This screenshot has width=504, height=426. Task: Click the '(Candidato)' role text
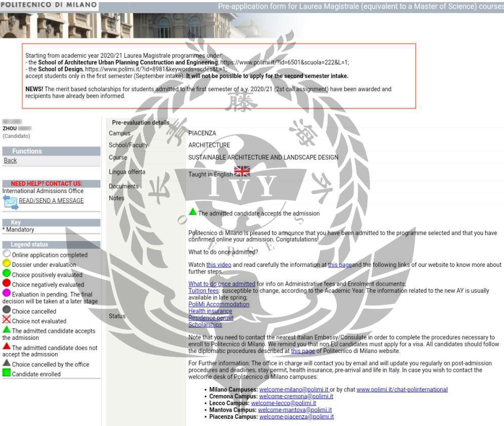pyautogui.click(x=16, y=136)
